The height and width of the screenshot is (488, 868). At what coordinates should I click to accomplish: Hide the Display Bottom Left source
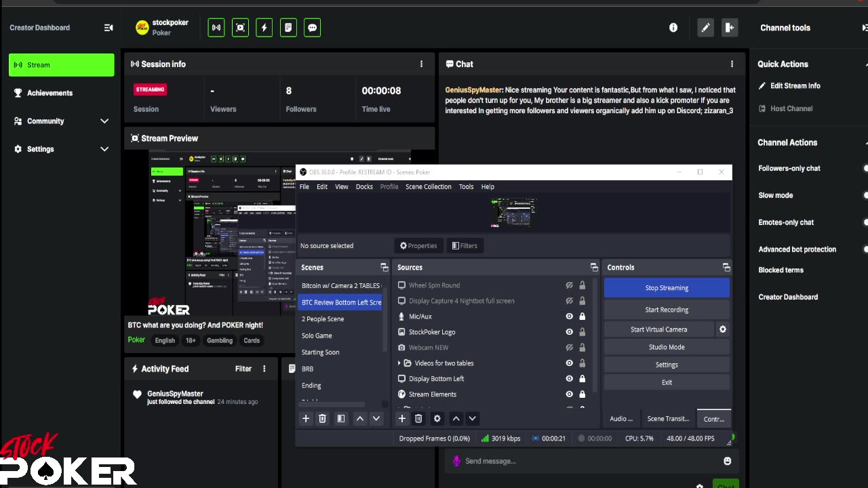click(x=569, y=379)
